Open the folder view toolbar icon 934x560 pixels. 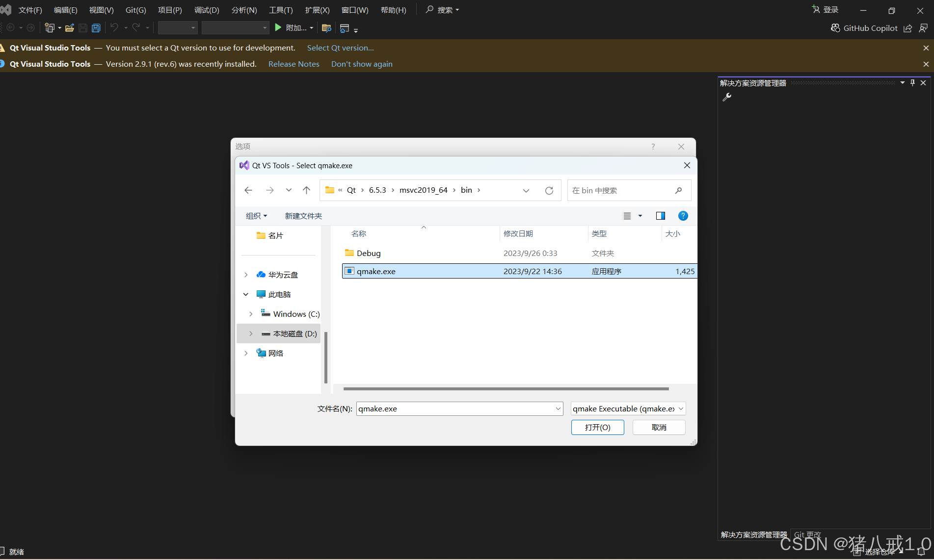tap(326, 28)
